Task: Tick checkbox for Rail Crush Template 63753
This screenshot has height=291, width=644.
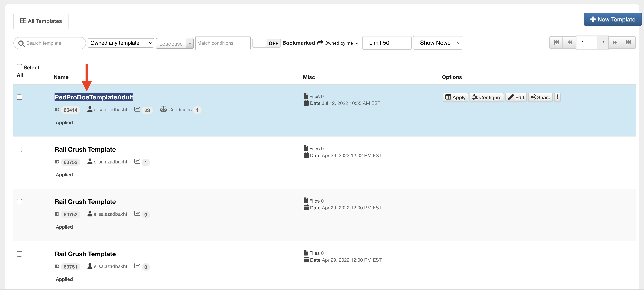Action: tap(19, 149)
